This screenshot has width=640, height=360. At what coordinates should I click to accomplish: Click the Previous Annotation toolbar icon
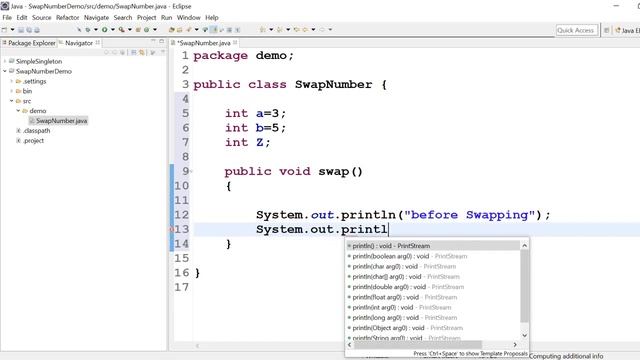[x=280, y=30]
